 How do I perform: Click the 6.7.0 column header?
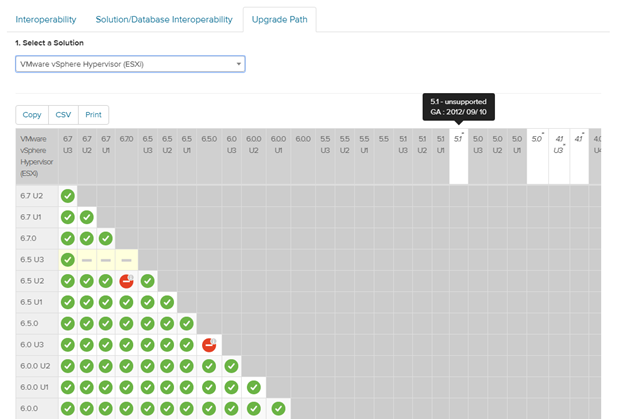click(127, 156)
